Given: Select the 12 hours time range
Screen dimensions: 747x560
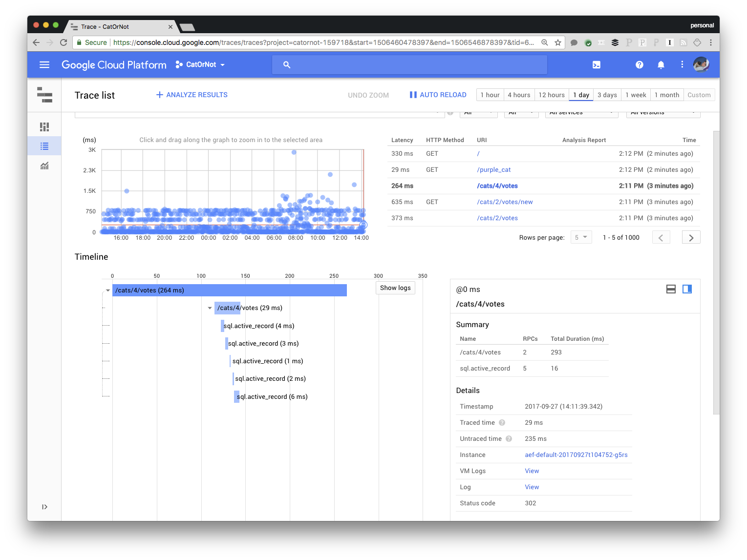Looking at the screenshot, I should [x=552, y=95].
